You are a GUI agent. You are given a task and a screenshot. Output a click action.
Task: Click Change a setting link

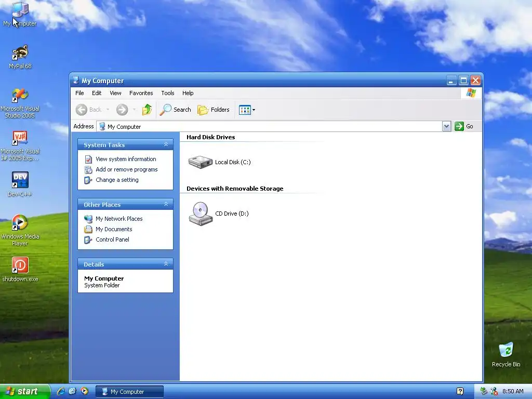[117, 180]
